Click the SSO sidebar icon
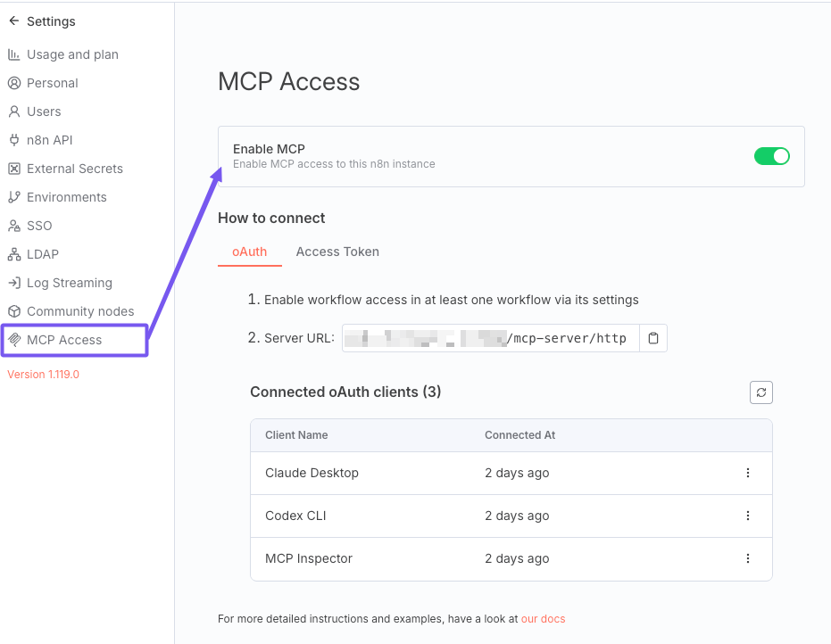The width and height of the screenshot is (831, 644). coord(15,226)
